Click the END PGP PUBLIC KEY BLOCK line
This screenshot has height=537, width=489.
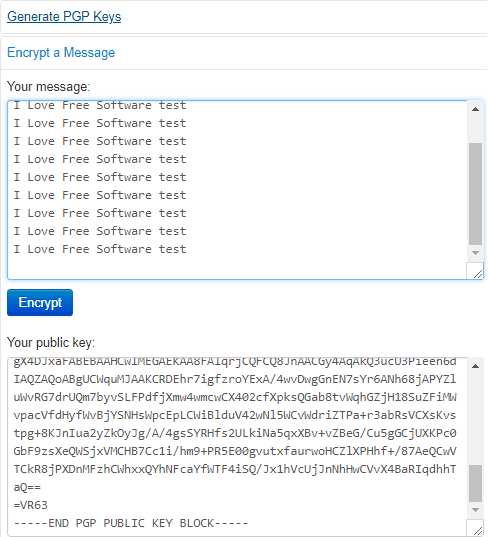pos(131,523)
